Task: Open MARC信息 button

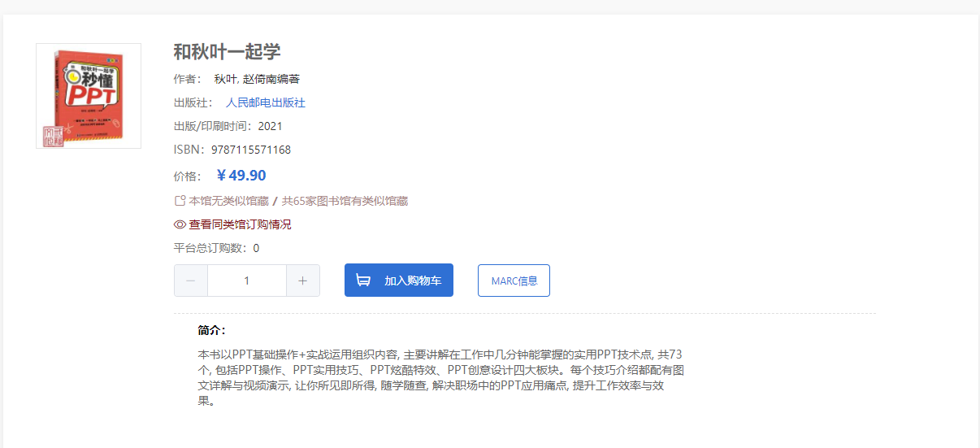Action: click(514, 281)
